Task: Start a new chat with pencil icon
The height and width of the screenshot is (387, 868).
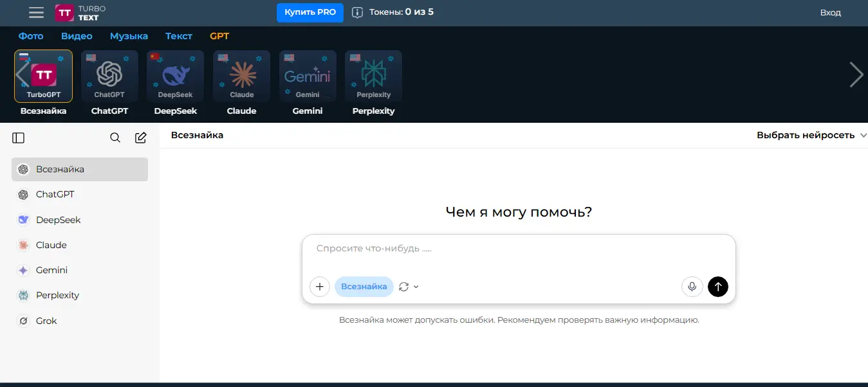Action: pyautogui.click(x=140, y=138)
